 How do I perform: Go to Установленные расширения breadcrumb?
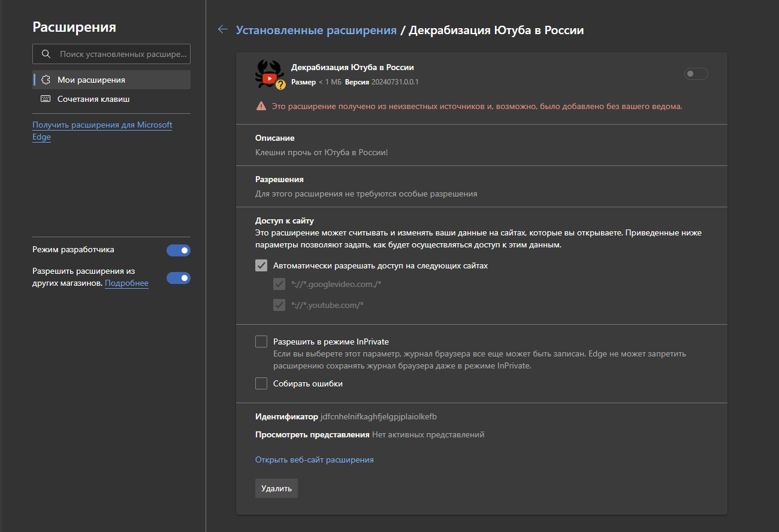tap(316, 30)
